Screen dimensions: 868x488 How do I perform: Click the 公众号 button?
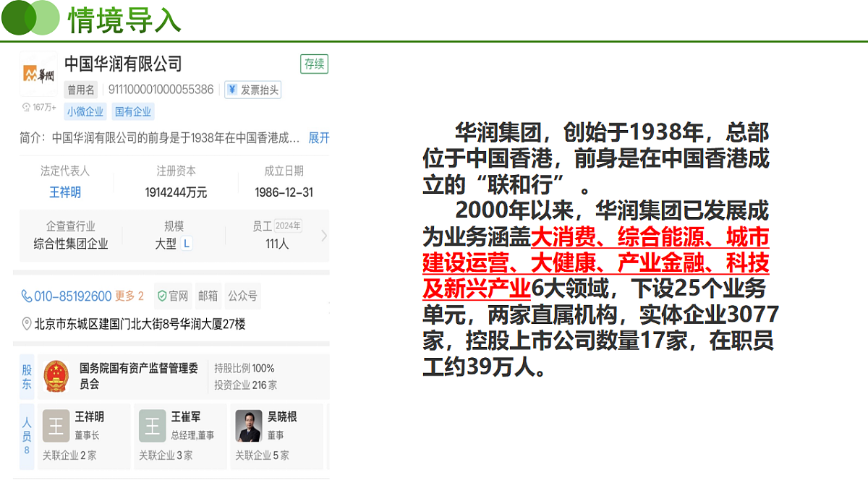tap(243, 296)
